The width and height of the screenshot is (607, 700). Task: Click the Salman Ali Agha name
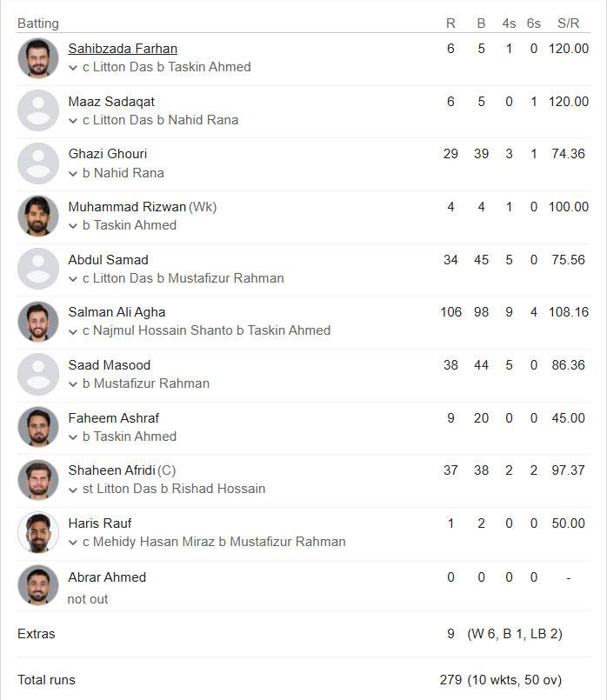[x=117, y=312]
